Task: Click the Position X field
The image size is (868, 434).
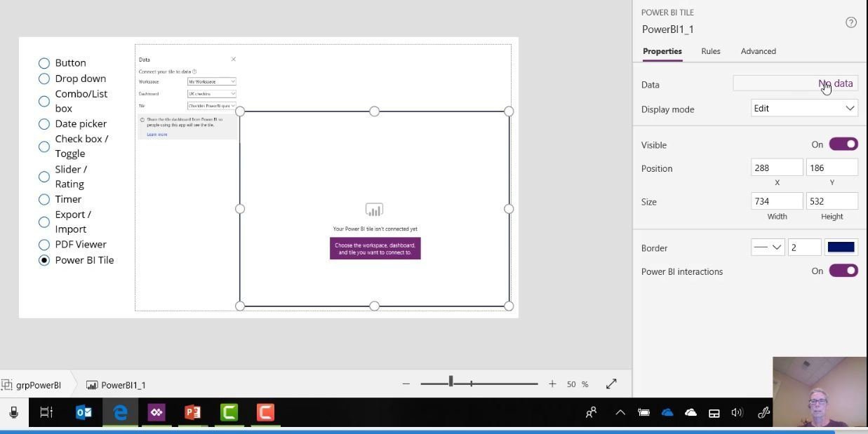Action: point(777,168)
